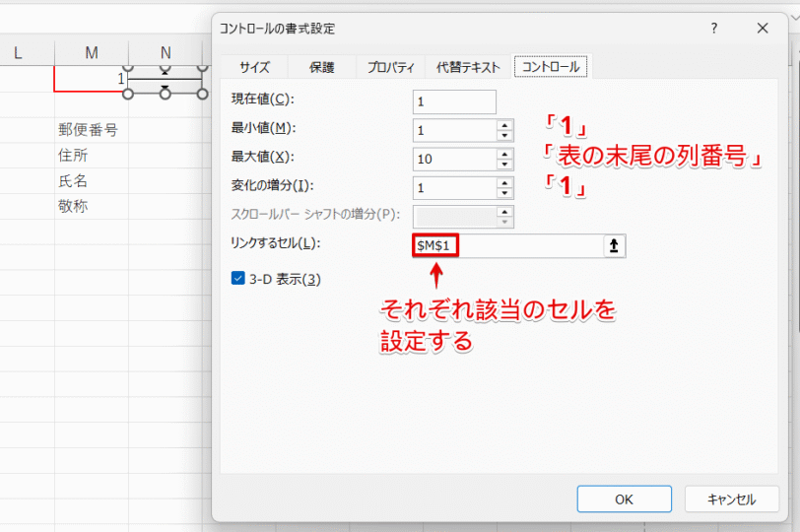Select the 郵便番号 cell
The height and width of the screenshot is (532, 800).
(x=92, y=130)
